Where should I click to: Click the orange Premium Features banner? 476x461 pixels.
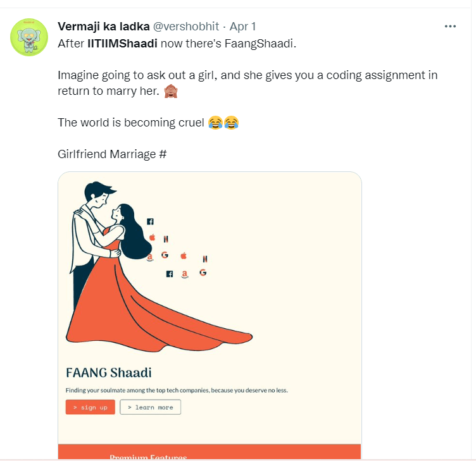point(209,452)
